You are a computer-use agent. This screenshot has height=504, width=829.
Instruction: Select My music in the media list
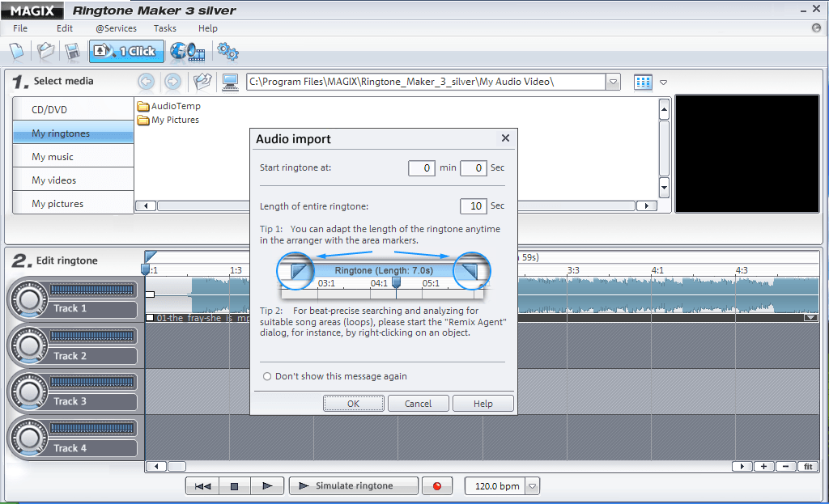click(x=73, y=155)
